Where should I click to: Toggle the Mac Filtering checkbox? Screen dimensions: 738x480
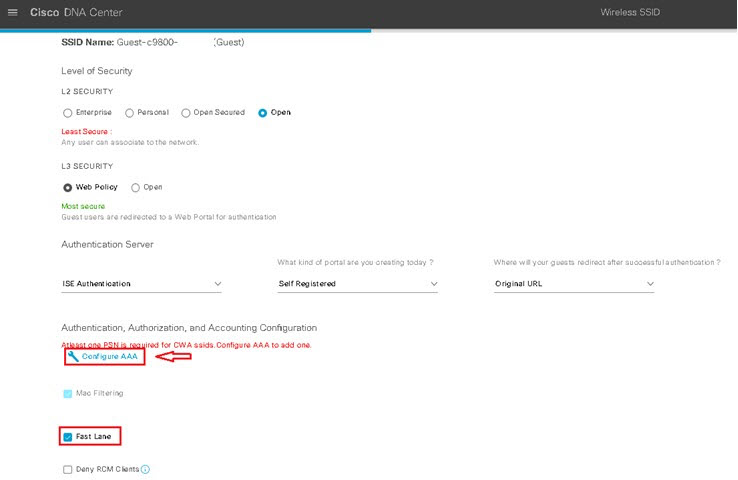click(68, 393)
